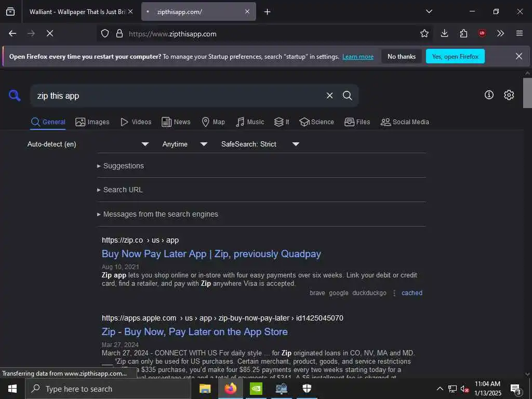Open Zip - Buy Now, Pay Later App Store result
Screen dimensions: 532x399
coord(195,332)
